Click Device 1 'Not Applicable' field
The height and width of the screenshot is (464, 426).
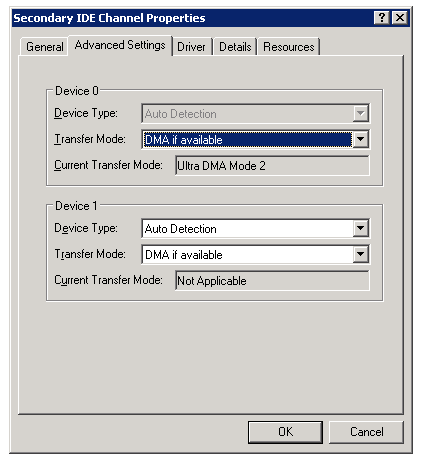pyautogui.click(x=272, y=280)
